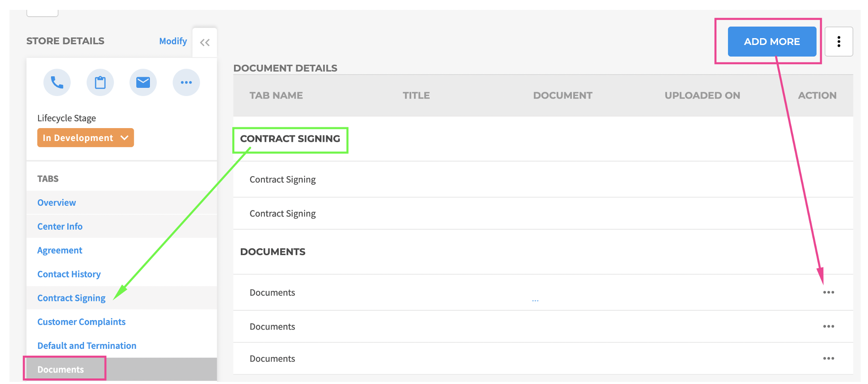Screen dimensions: 868x384
Task: Open the vertical three-dot menu beside Add More
Action: pyautogui.click(x=838, y=42)
